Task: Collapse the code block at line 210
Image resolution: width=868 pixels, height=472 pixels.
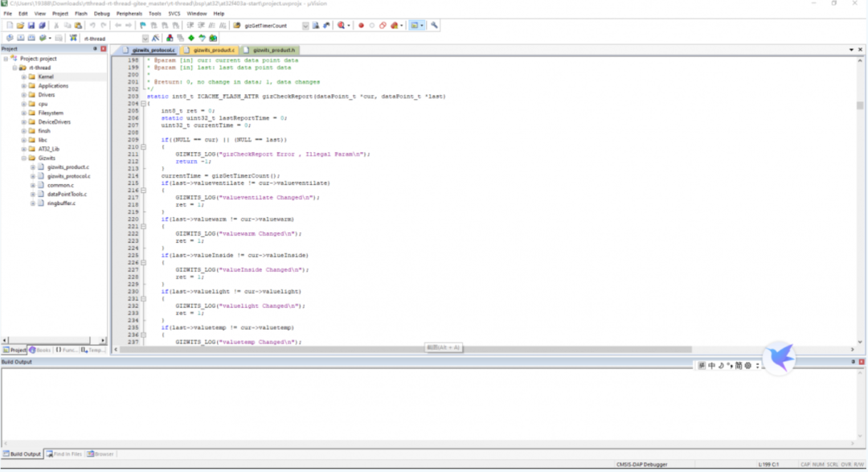Action: coord(144,146)
